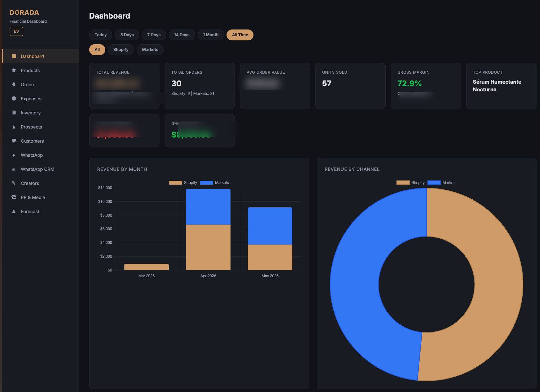Toggle Shopify legend swatch in Revenue by Month
Viewport: 540px width, 392px height.
coord(176,183)
